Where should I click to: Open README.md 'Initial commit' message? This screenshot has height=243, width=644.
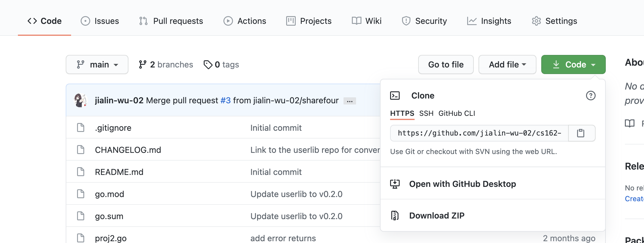point(276,172)
